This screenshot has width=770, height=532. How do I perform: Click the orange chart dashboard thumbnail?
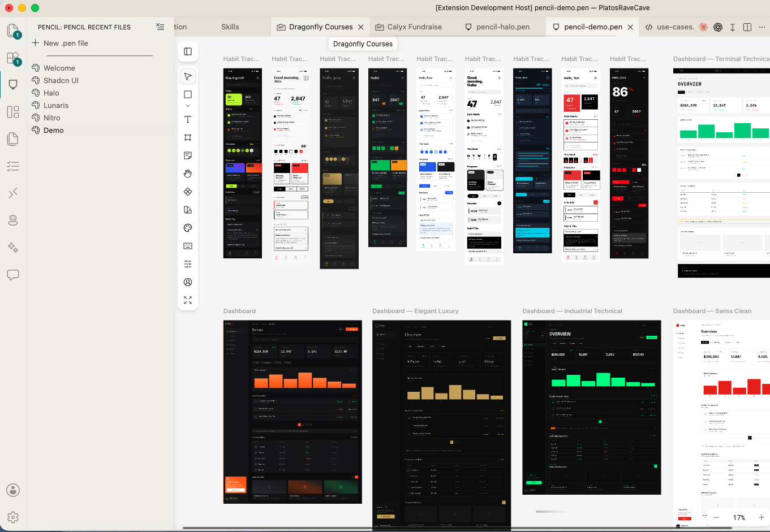(x=292, y=412)
